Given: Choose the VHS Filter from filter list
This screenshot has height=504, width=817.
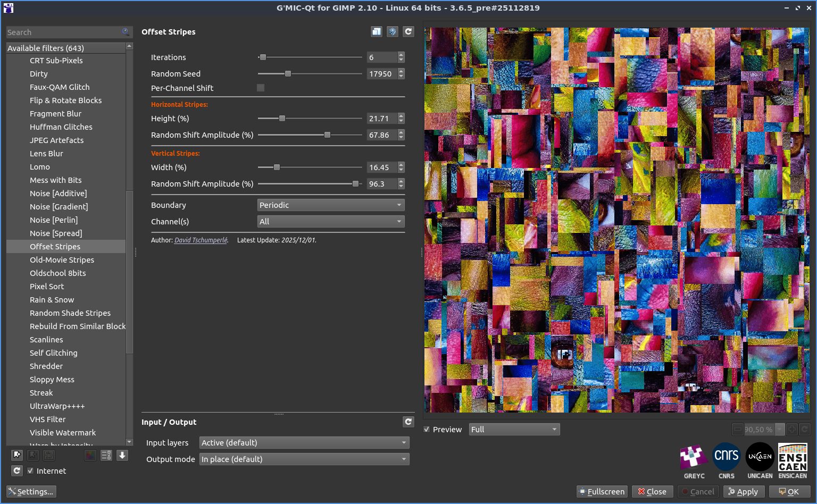Looking at the screenshot, I should (48, 419).
